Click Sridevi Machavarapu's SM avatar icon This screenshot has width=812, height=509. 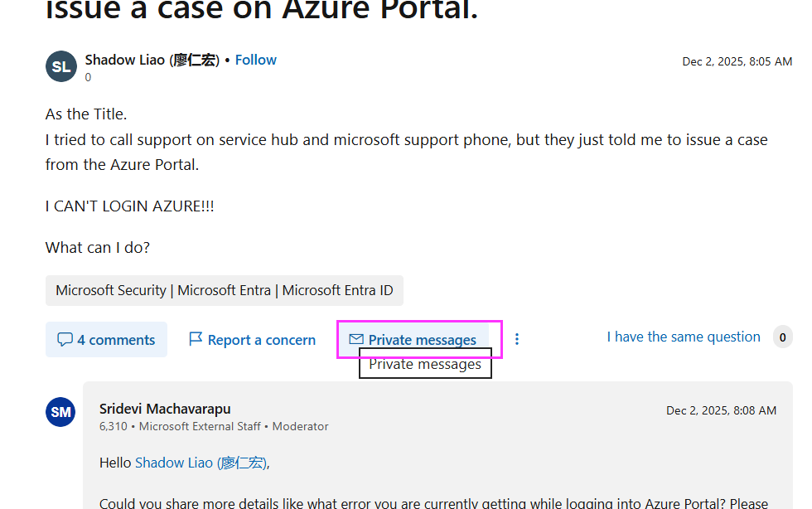60,411
